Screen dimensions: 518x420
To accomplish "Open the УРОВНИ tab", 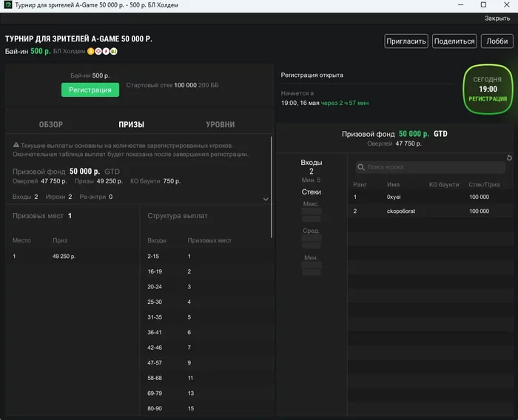I will 221,124.
